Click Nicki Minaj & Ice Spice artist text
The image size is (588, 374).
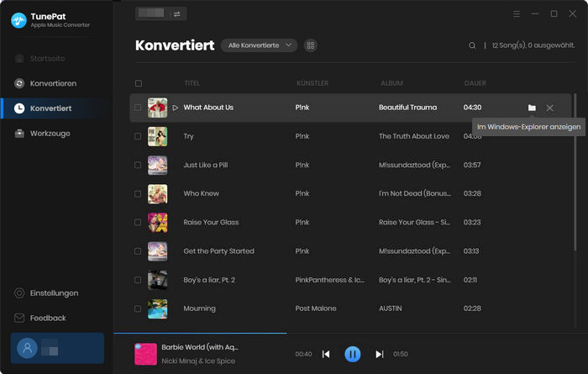click(198, 361)
